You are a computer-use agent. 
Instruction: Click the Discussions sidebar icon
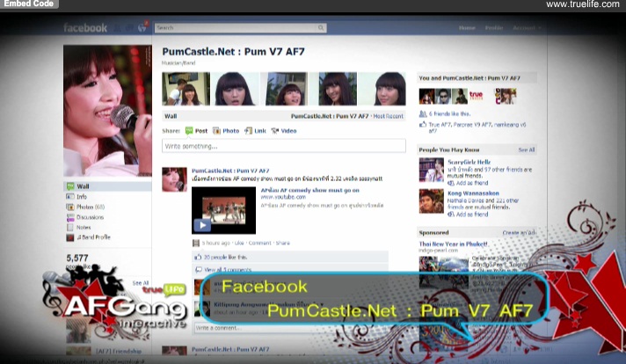(70, 217)
